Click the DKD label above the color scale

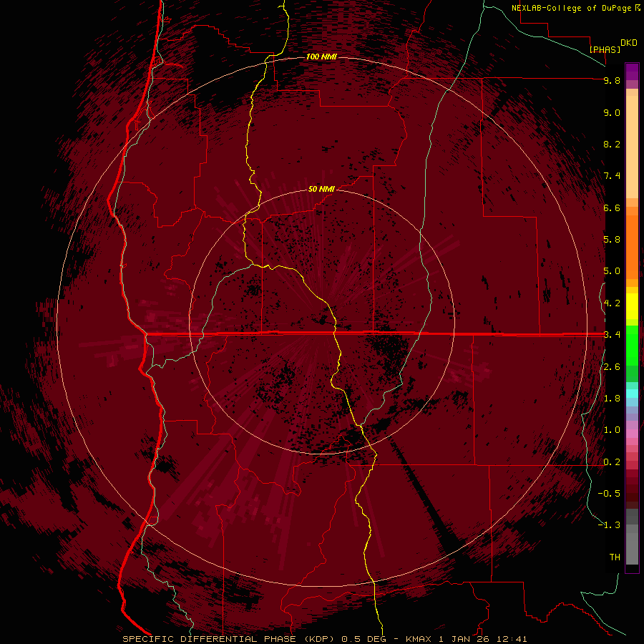(x=629, y=43)
